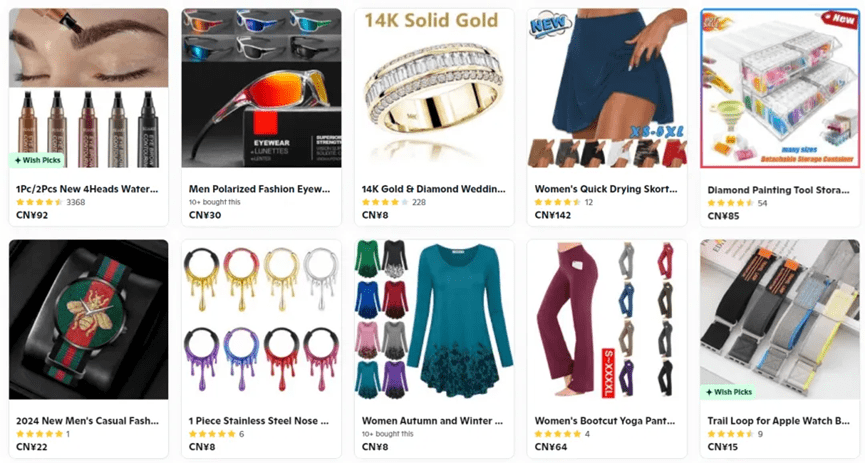Click the star rating on the gold ring
The width and height of the screenshot is (865, 463).
coord(385,202)
